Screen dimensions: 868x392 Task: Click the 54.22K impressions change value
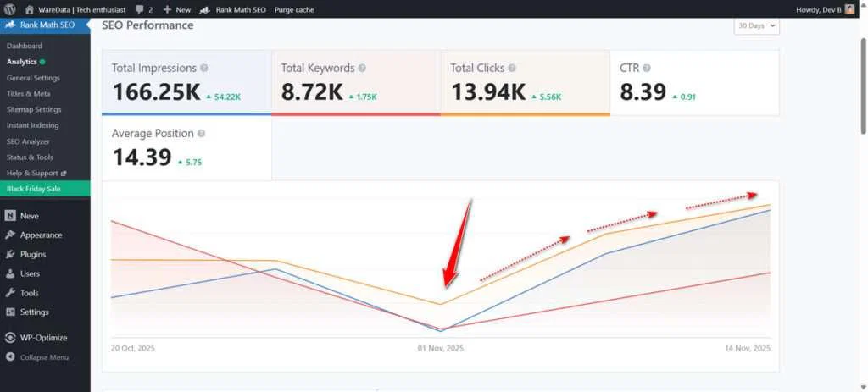click(227, 97)
